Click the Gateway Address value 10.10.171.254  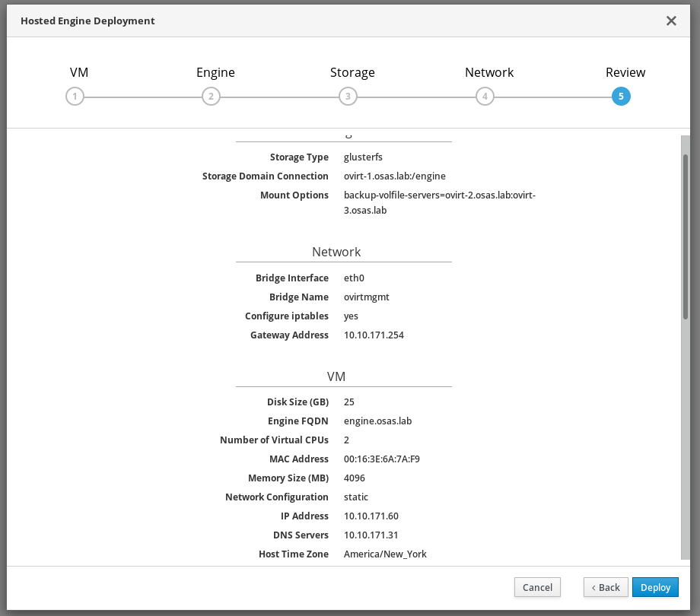point(374,335)
